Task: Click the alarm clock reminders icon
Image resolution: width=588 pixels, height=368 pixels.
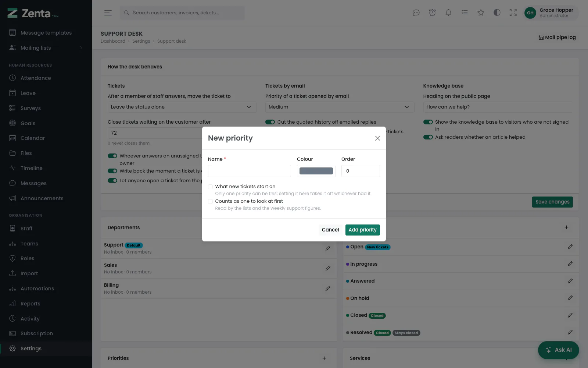Action: click(x=432, y=13)
